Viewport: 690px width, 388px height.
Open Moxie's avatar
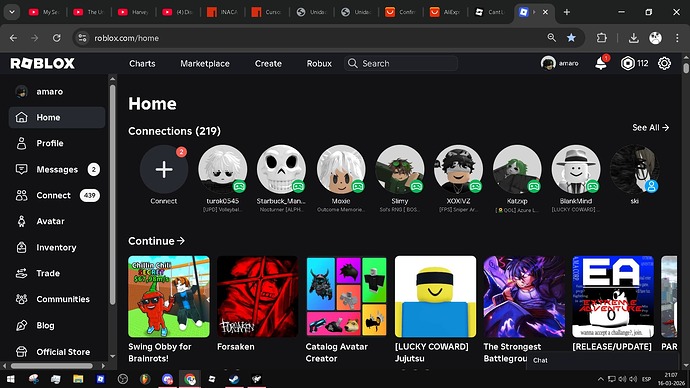click(x=341, y=169)
